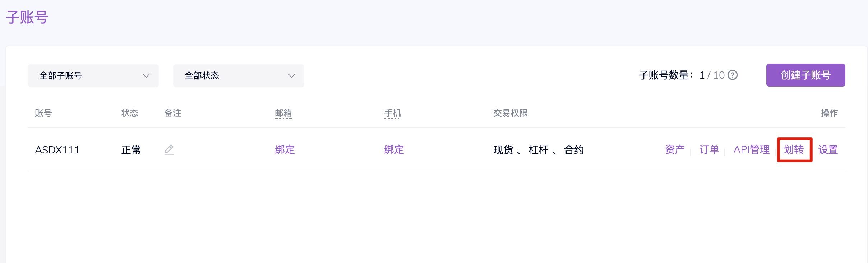Viewport: 868px width, 263px height.
Task: Expand the 全部状态 filter dropdown
Action: tap(239, 76)
